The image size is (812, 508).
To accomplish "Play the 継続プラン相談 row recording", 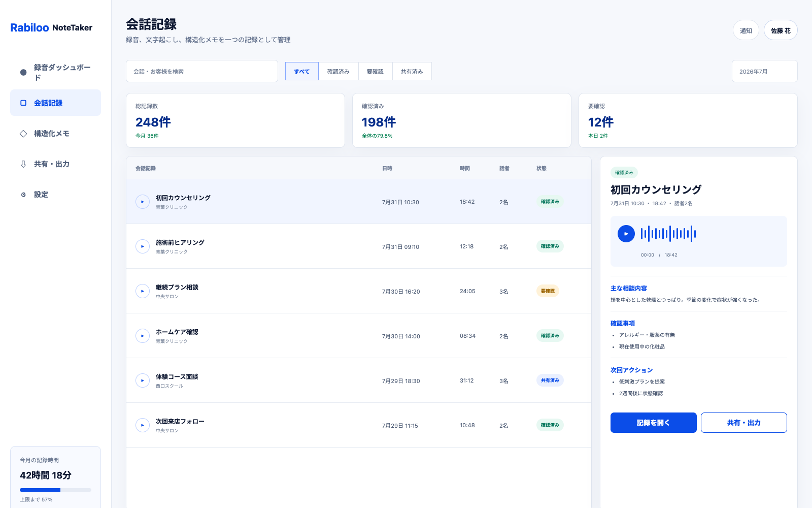I will coord(143,291).
